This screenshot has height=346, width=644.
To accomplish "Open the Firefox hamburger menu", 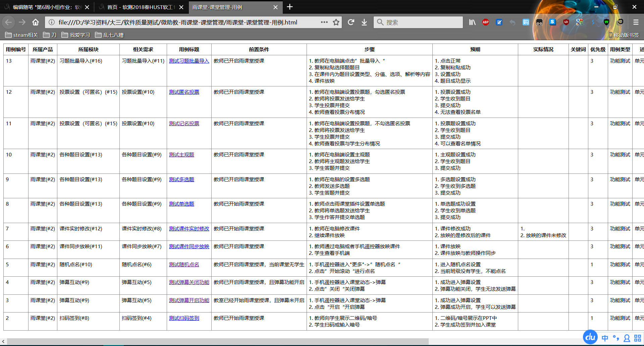I will [x=636, y=22].
